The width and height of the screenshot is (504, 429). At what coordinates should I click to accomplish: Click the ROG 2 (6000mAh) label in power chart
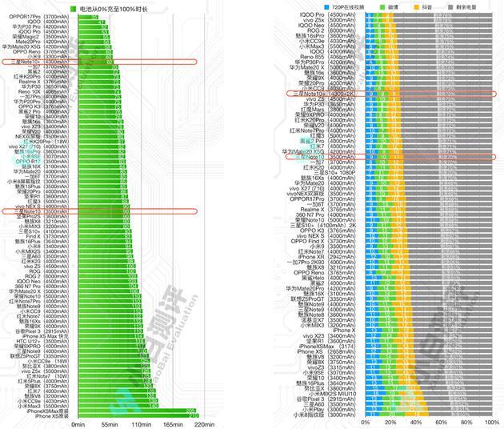[x=332, y=30]
